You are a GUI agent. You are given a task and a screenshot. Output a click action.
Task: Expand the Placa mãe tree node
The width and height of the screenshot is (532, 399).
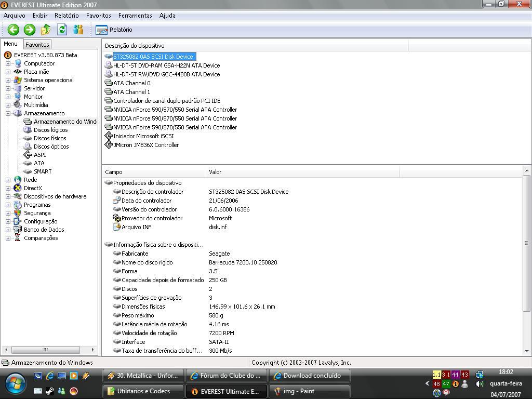[x=8, y=72]
